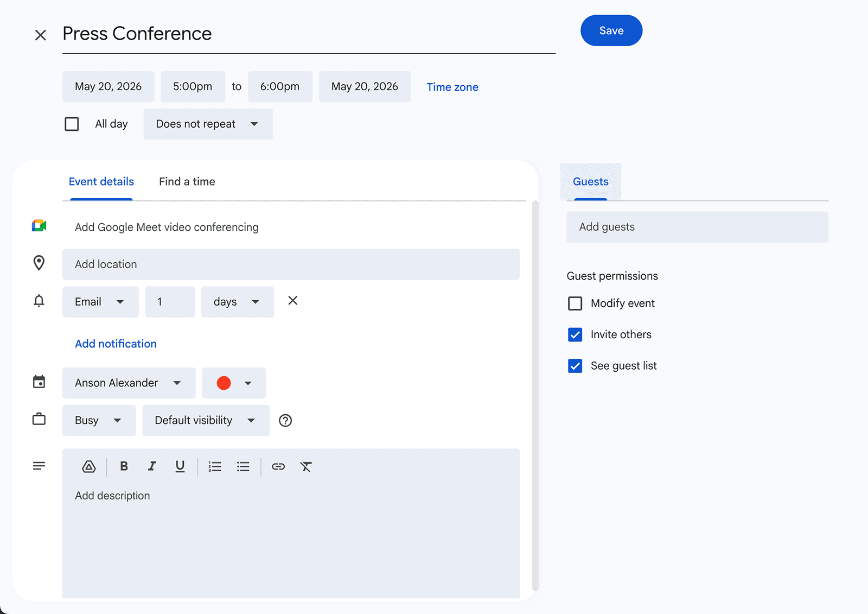
Task: Select the location pin icon
Action: (39, 263)
